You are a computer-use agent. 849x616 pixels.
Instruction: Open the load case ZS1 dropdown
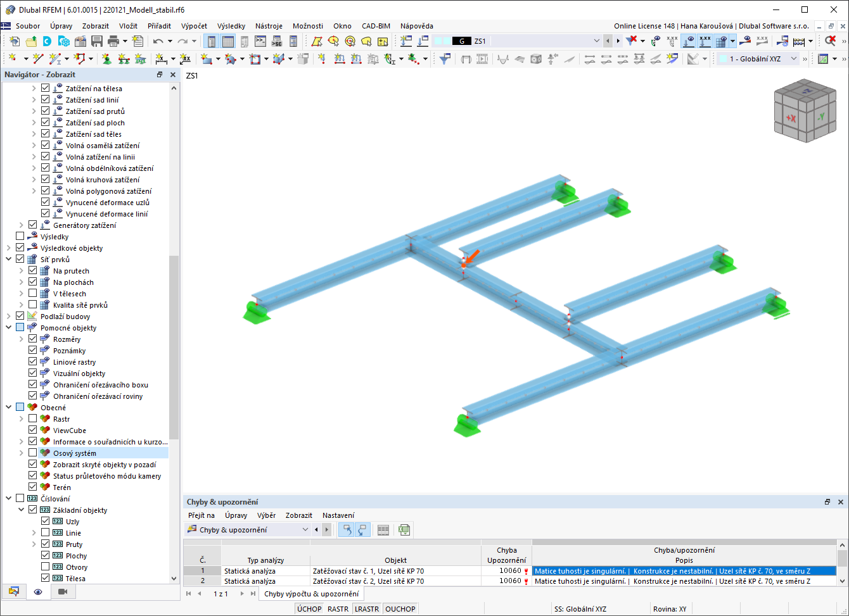(596, 40)
